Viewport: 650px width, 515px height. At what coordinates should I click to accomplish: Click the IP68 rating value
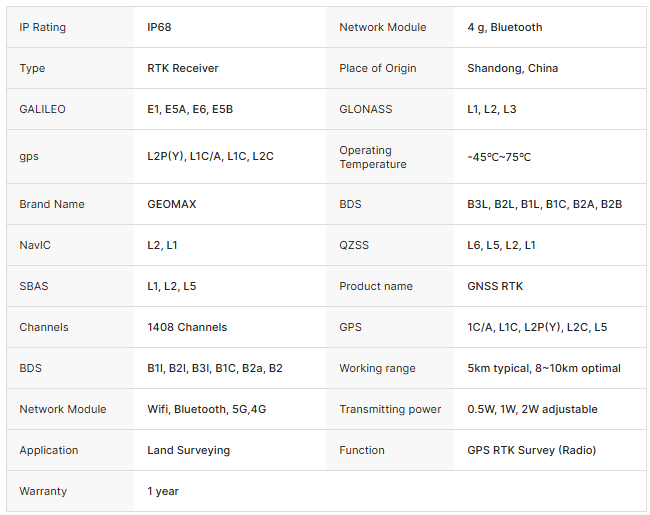click(160, 27)
